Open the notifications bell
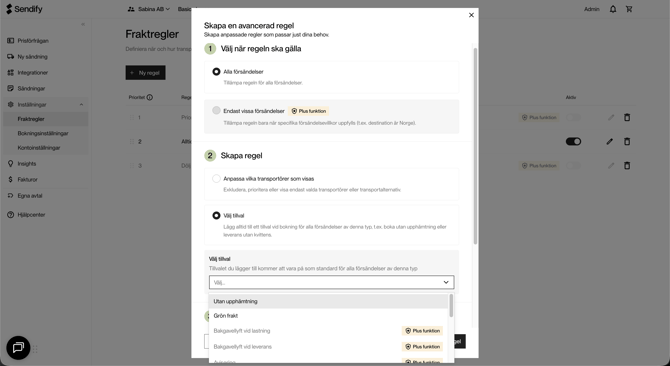This screenshot has height=366, width=670. 613,9
